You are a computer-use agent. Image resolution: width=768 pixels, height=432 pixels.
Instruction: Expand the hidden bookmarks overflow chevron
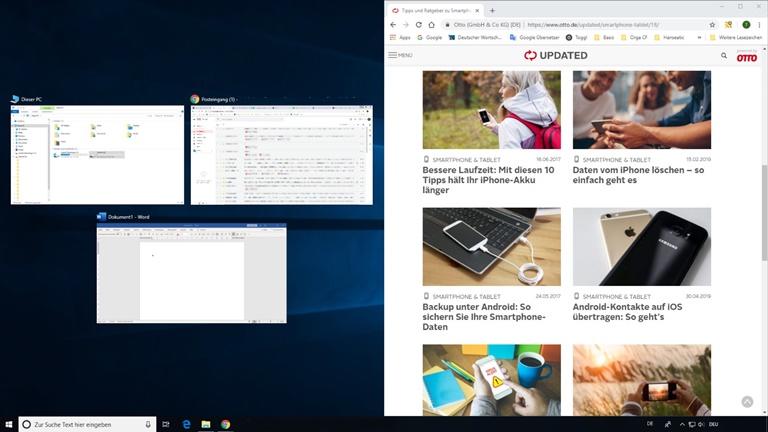[699, 38]
